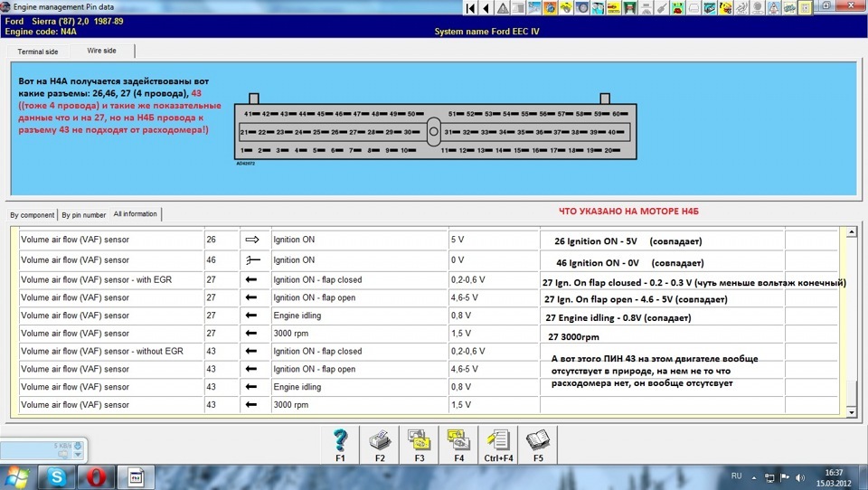868x490 pixels.
Task: Open the yellow question-mark gear toolbar icon
Action: point(725,8)
